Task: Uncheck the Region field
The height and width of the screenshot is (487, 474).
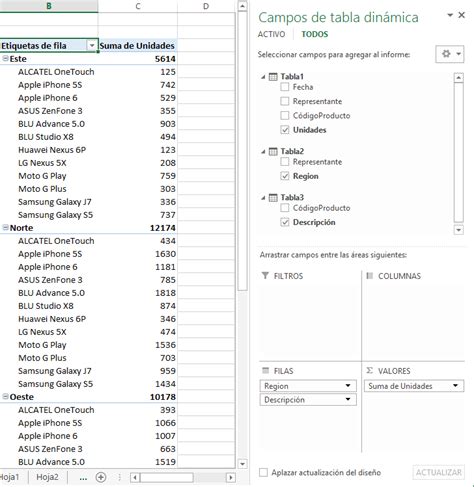Action: point(284,176)
